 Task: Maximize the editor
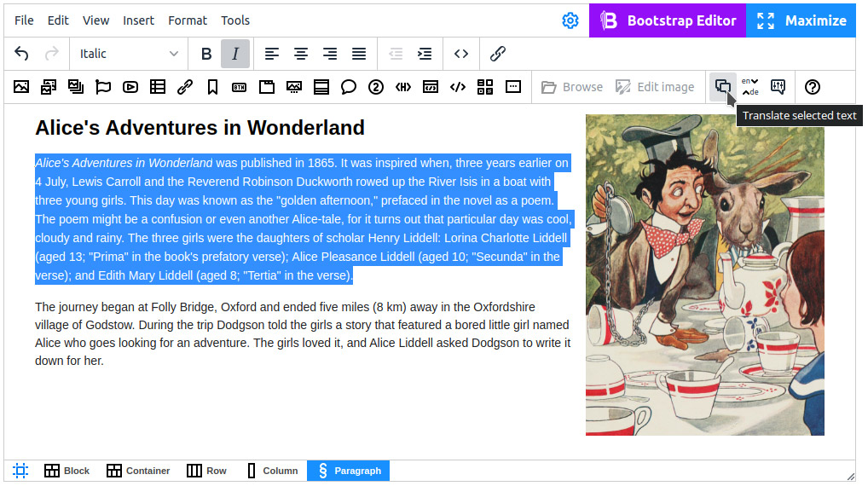[x=801, y=20]
